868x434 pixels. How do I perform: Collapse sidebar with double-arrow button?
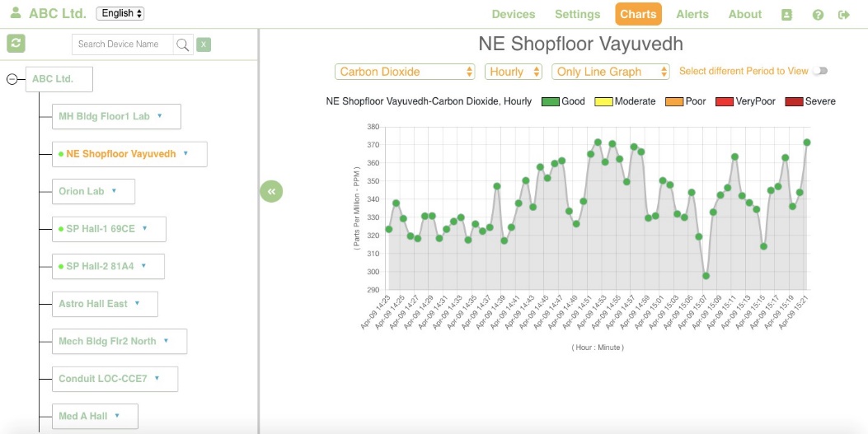pos(271,191)
